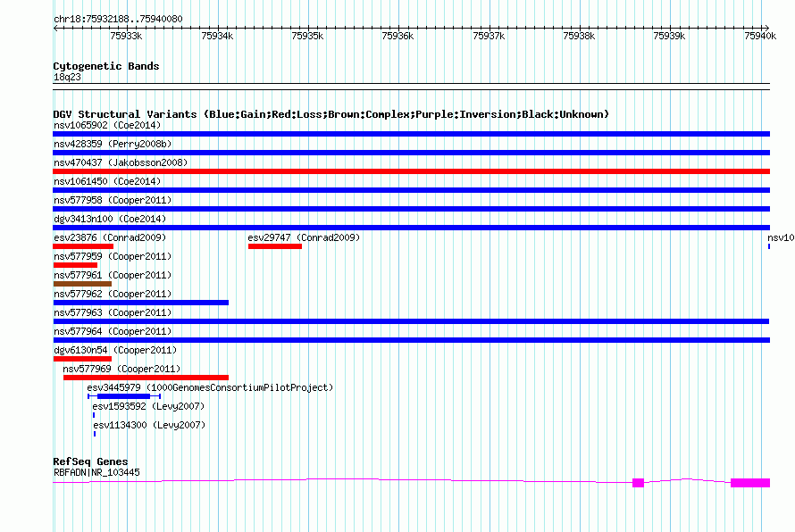Click the 75939k ruler mark
Screen dimensions: 795x532
tap(669, 36)
